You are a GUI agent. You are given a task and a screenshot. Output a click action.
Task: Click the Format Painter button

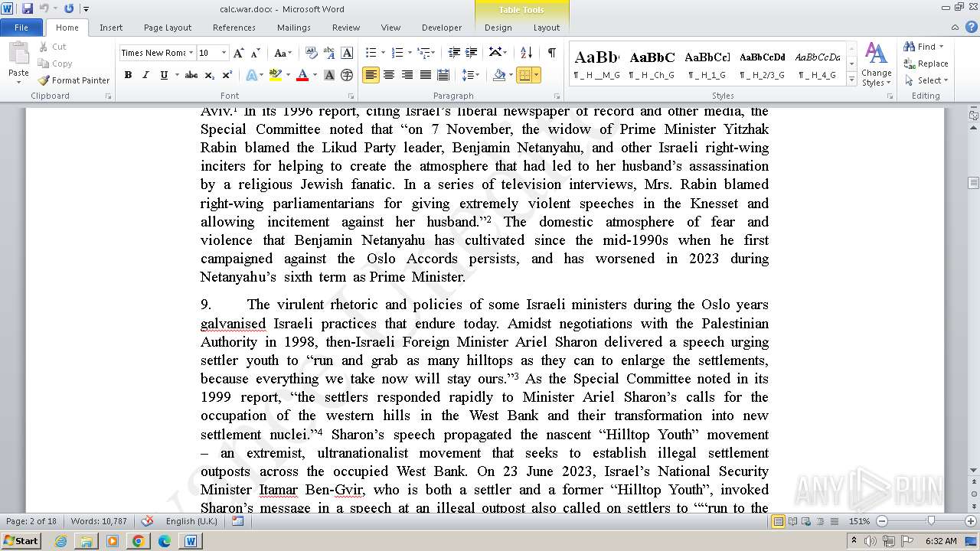pos(74,80)
